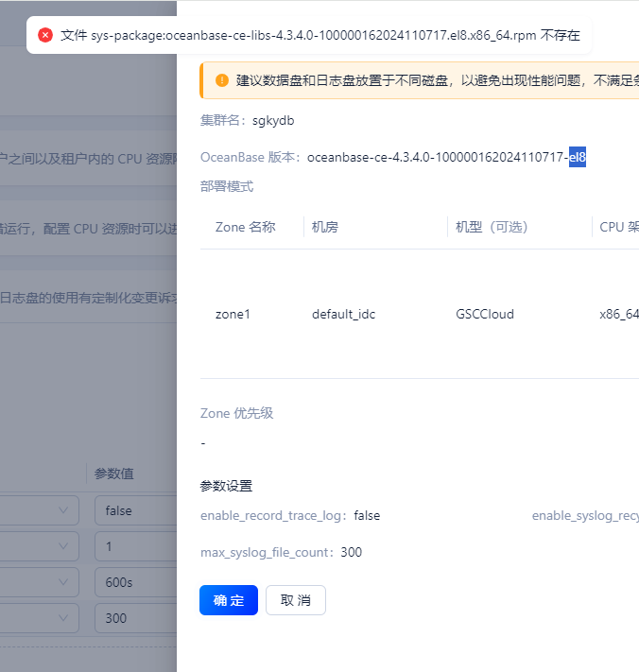Click the warning banner about data and log disks

click(420, 80)
